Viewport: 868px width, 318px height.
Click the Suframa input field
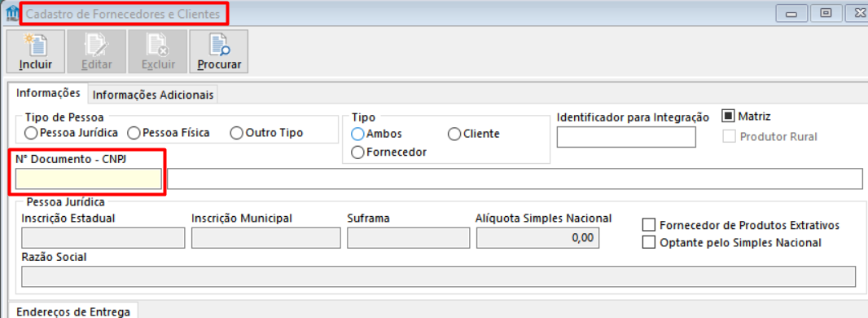pos(409,238)
